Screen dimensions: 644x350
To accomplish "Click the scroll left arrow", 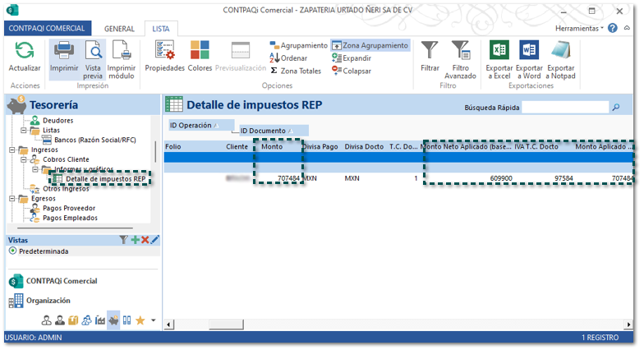I will [x=168, y=325].
